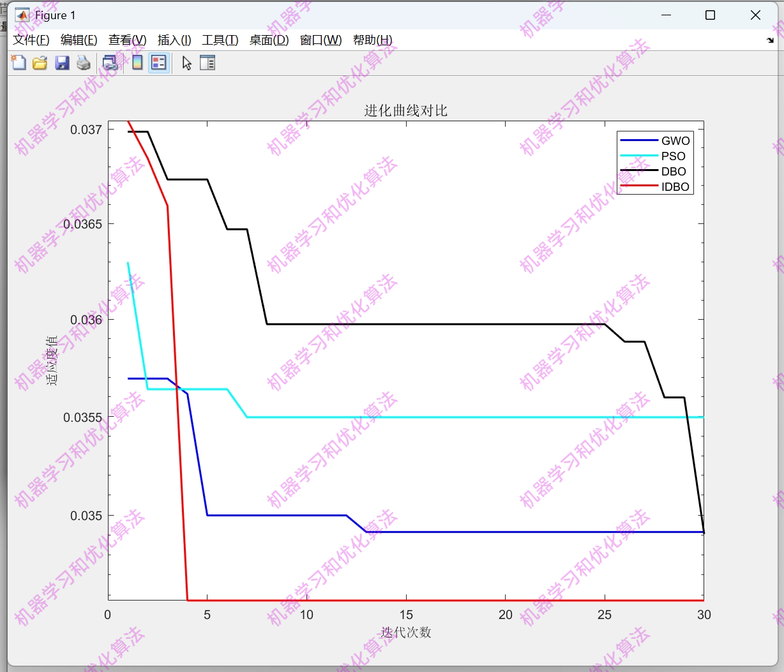
Task: Open the 帮助(H) menu
Action: coord(373,40)
